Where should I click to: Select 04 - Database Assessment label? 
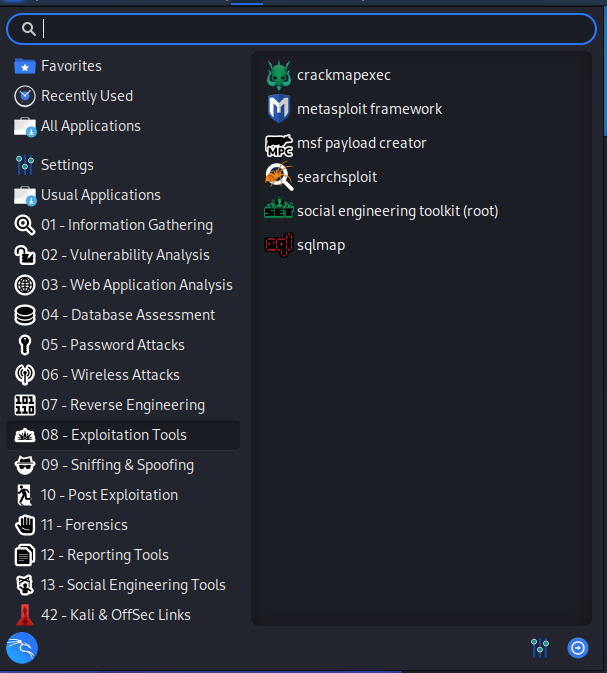click(x=128, y=315)
